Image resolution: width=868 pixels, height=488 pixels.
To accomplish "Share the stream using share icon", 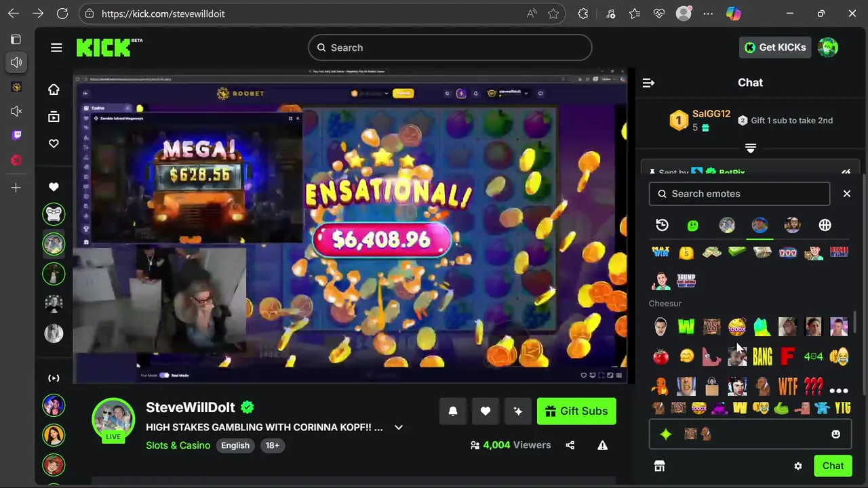I will pyautogui.click(x=570, y=445).
